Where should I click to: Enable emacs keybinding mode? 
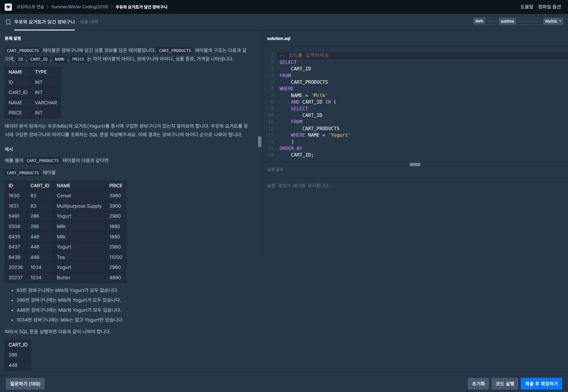533,21
